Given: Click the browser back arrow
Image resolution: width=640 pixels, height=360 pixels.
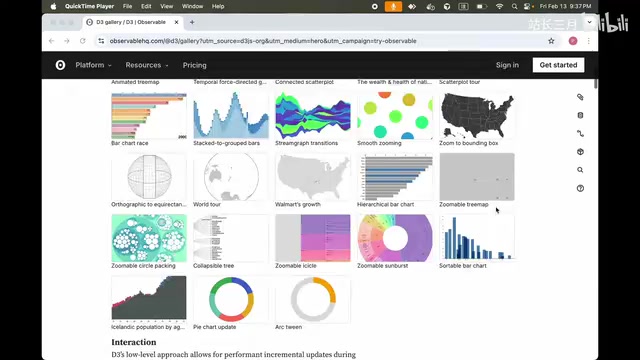Looking at the screenshot, I should (51, 41).
